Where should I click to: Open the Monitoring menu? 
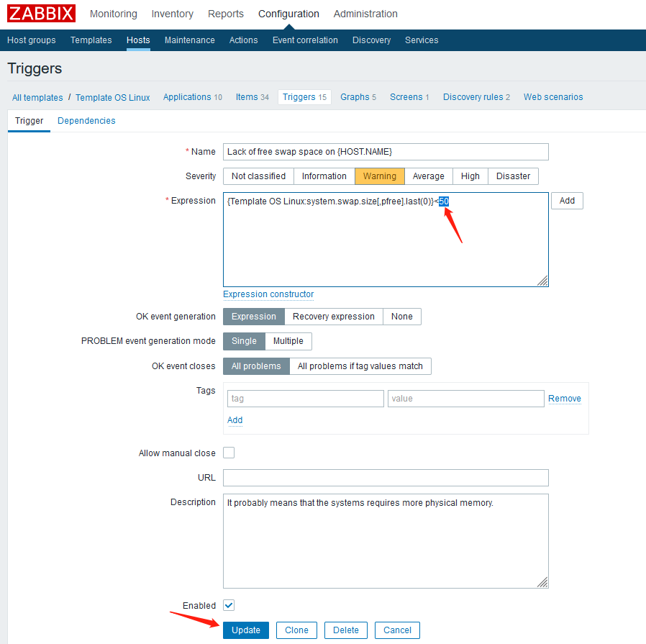(x=113, y=14)
